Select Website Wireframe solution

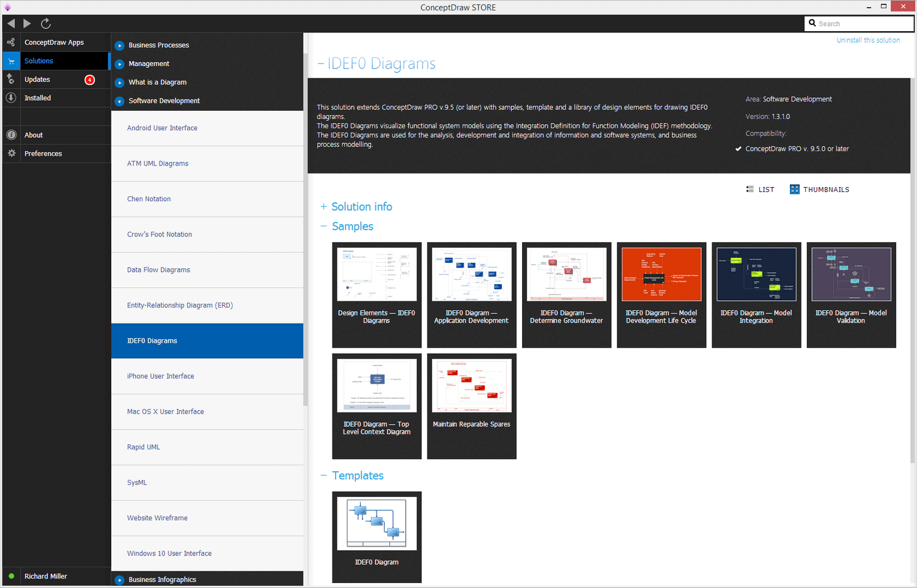click(207, 518)
